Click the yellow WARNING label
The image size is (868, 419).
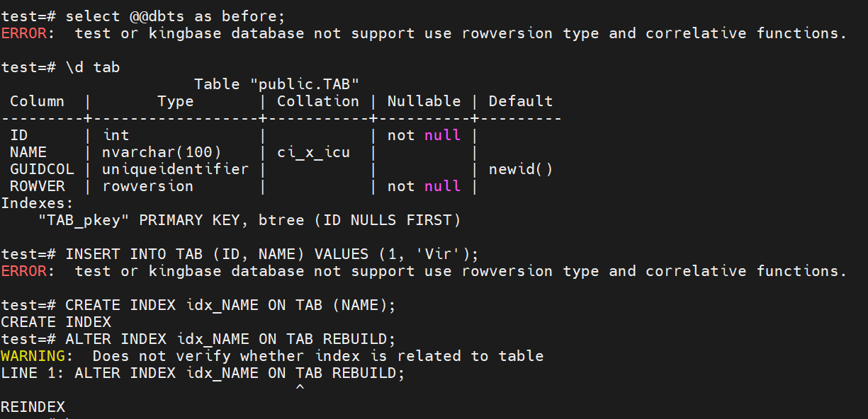[x=33, y=356]
